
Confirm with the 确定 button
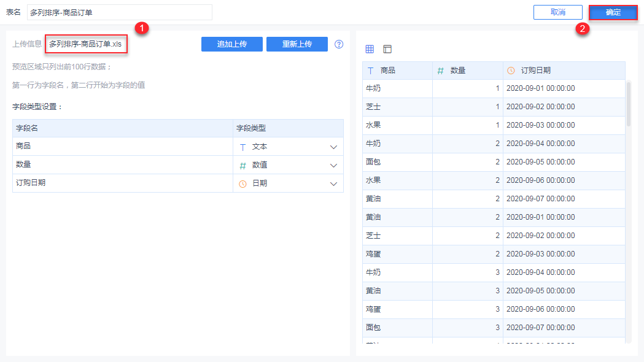pyautogui.click(x=613, y=12)
